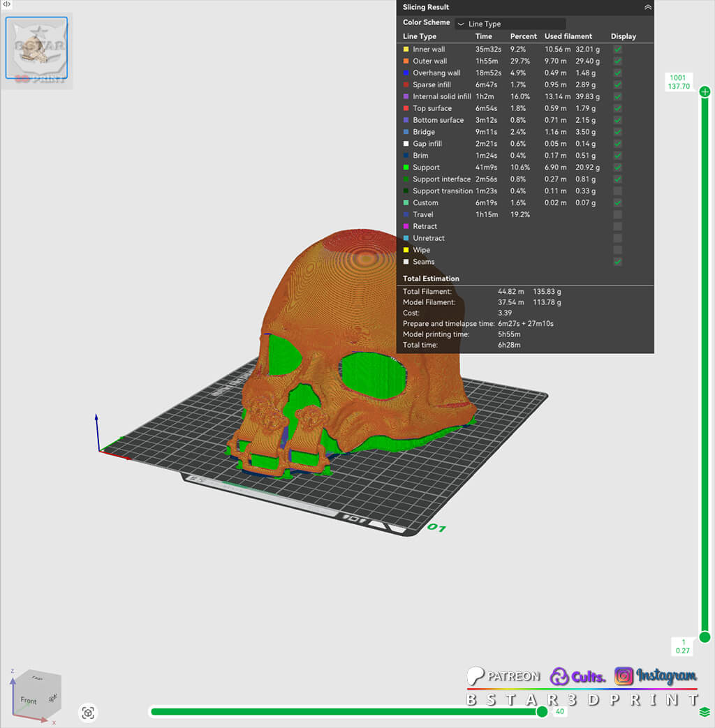Click the Percent column header
Screen dimensions: 715x728
tap(524, 36)
